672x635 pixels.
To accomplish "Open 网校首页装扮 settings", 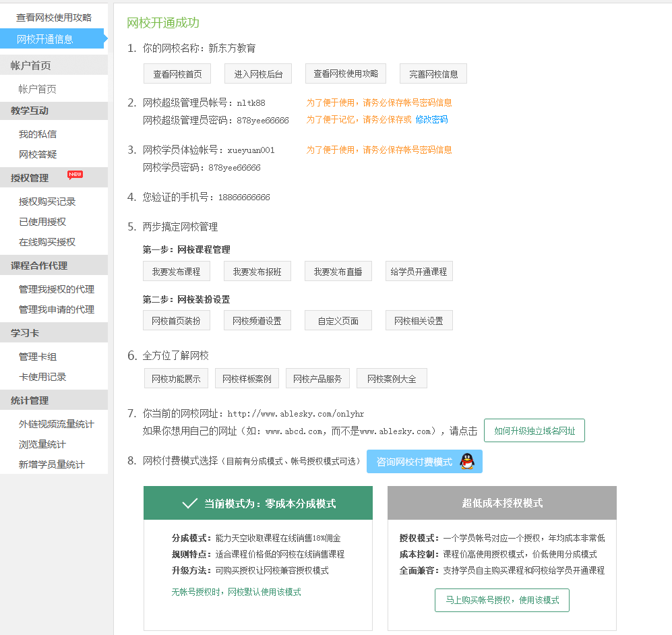I will [177, 321].
